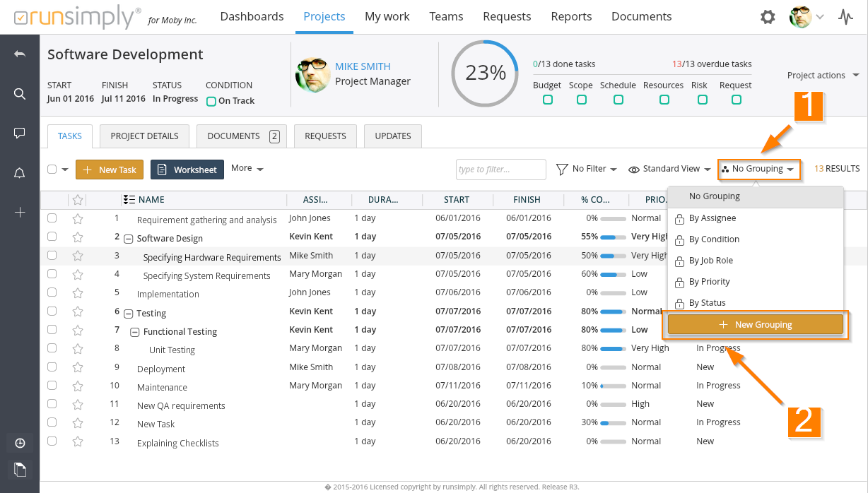Collapse the Software Design task group
Viewport: 868px width, 493px height.
point(128,239)
